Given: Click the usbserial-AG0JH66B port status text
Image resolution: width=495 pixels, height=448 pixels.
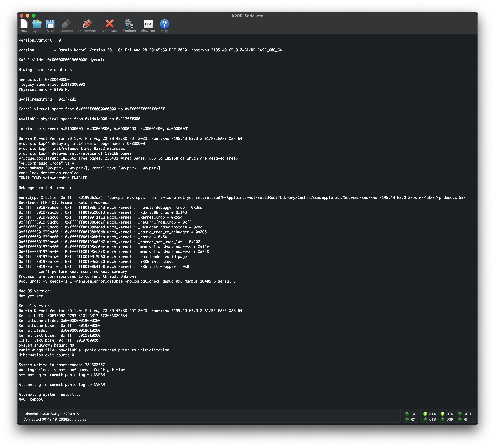Looking at the screenshot, I should coord(53,414).
